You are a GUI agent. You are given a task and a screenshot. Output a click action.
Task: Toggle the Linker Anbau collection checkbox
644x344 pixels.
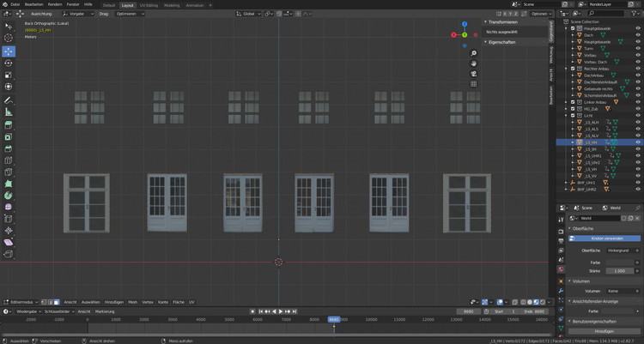click(573, 102)
